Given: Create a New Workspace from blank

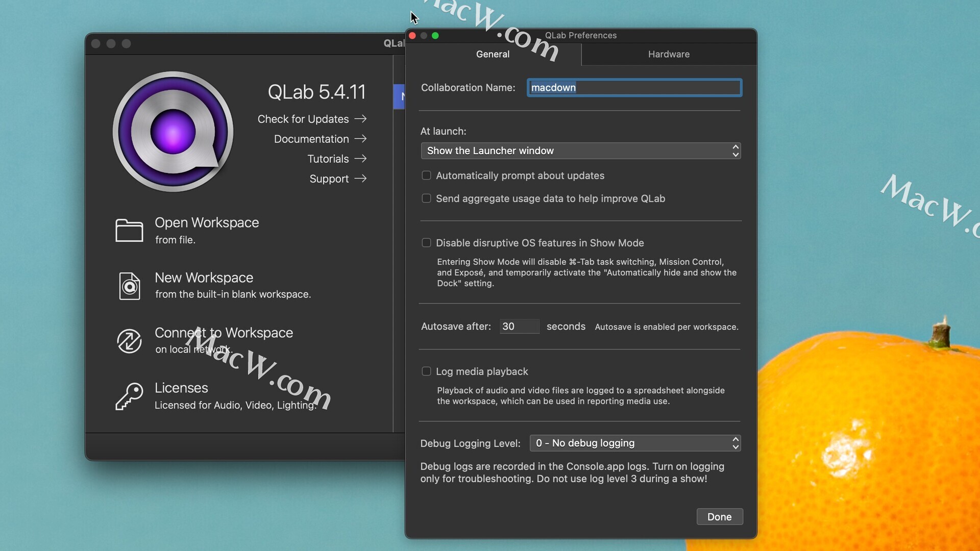Looking at the screenshot, I should click(233, 285).
